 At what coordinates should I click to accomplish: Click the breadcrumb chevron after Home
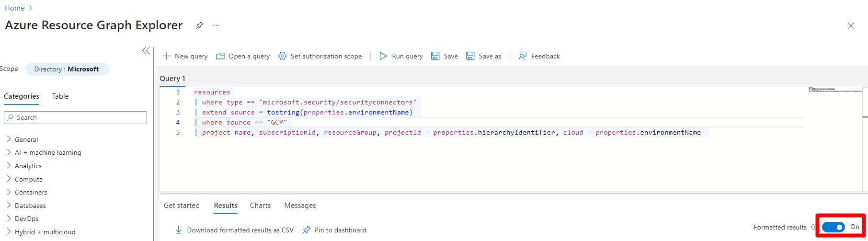point(31,8)
